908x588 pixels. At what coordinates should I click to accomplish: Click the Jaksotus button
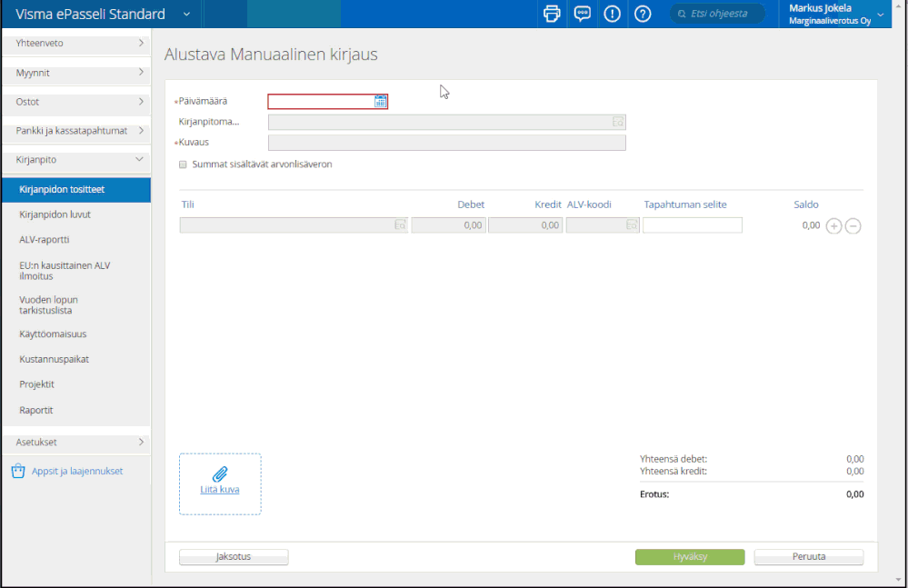(x=234, y=557)
